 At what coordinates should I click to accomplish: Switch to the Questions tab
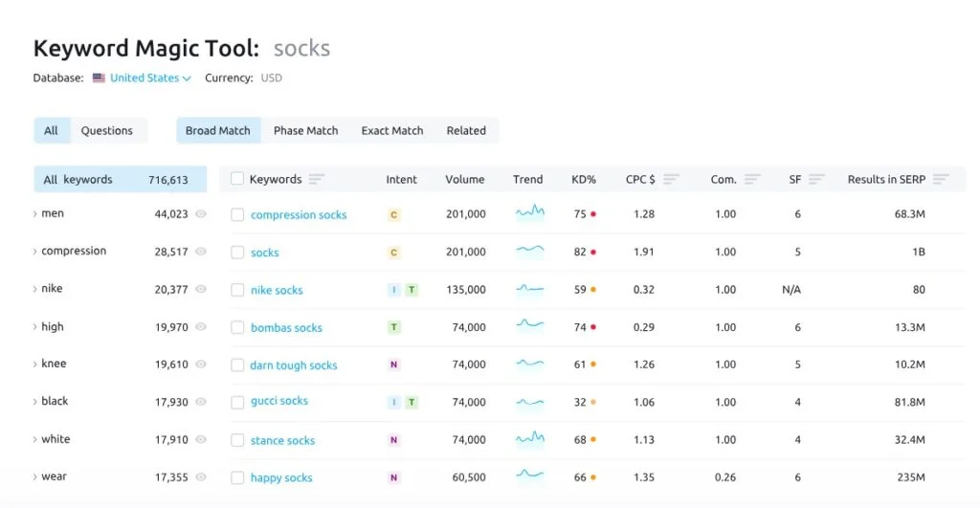point(107,131)
